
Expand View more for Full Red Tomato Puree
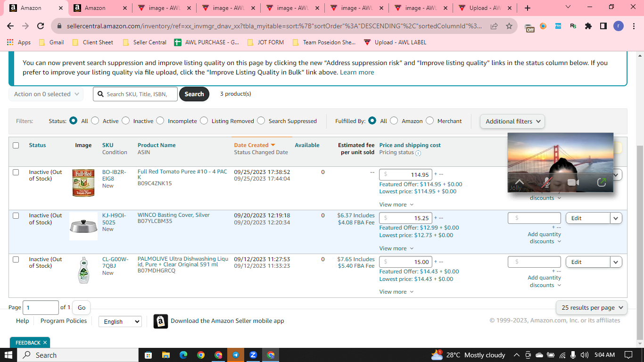pos(396,205)
